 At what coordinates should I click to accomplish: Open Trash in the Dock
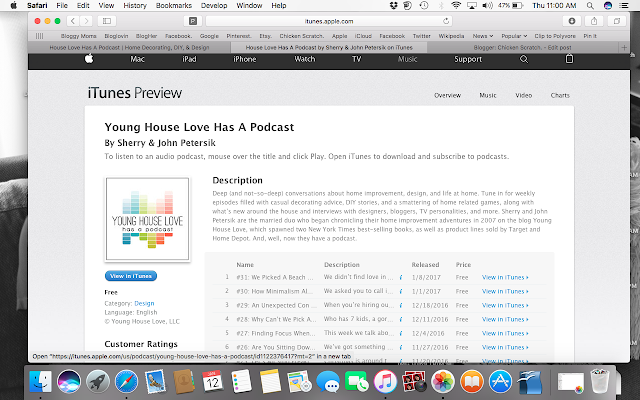click(x=600, y=381)
